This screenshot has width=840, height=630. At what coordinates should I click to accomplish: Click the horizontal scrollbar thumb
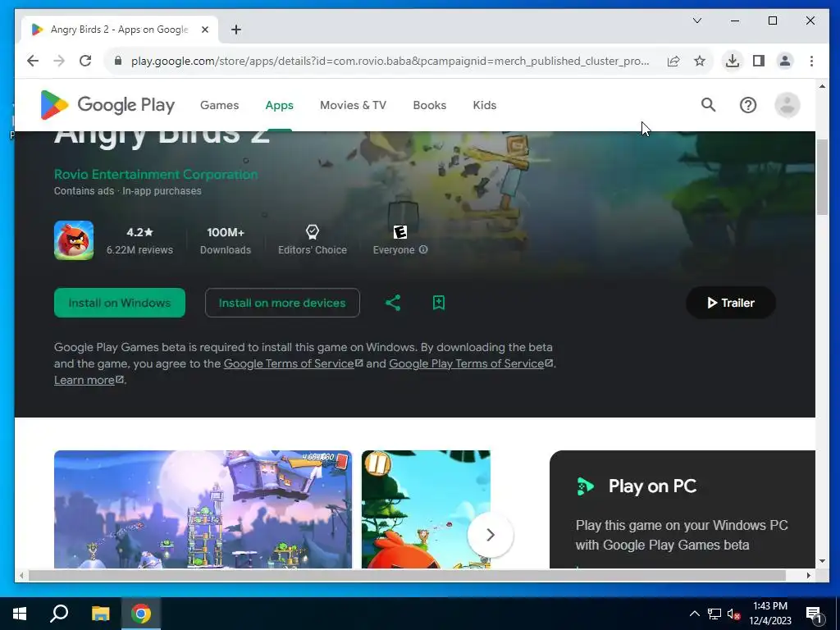[x=407, y=575]
